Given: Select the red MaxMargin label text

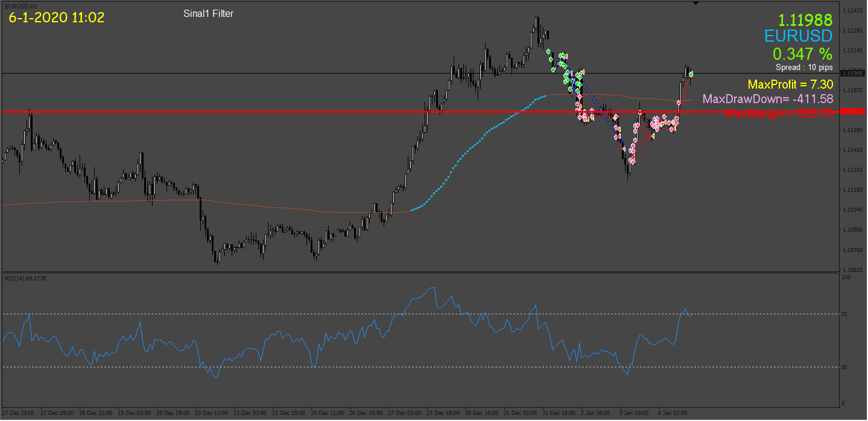Looking at the screenshot, I should click(x=779, y=113).
